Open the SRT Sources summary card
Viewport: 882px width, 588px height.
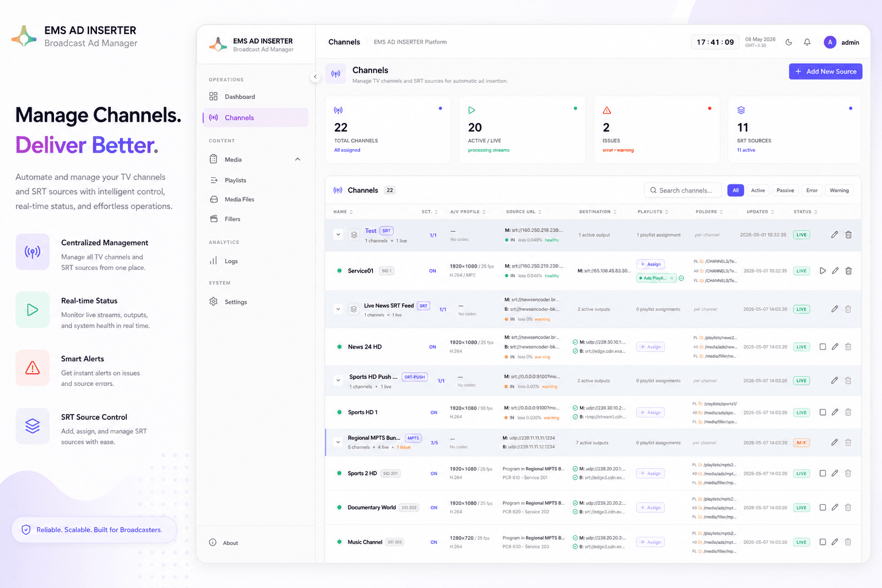794,130
